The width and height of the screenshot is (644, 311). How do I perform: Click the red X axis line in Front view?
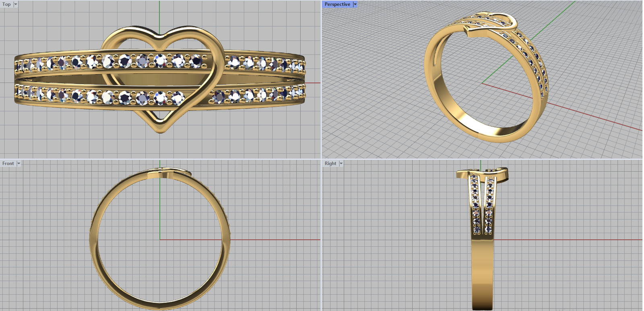point(274,240)
